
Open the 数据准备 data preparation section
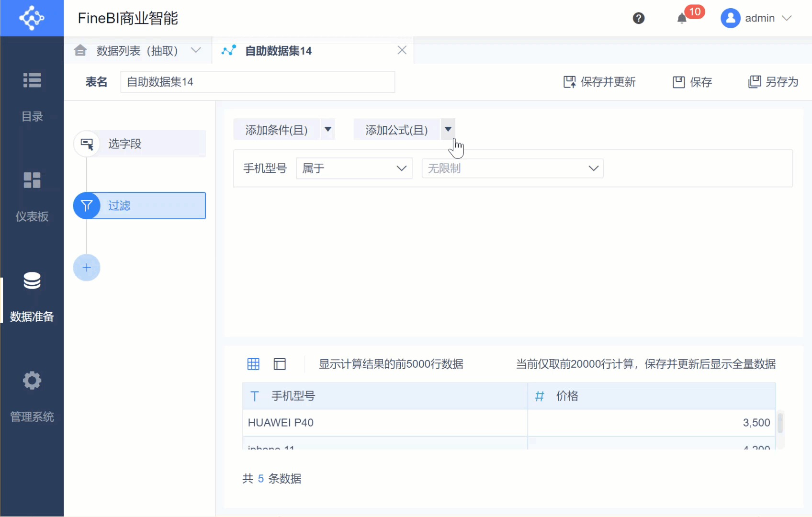tap(32, 296)
